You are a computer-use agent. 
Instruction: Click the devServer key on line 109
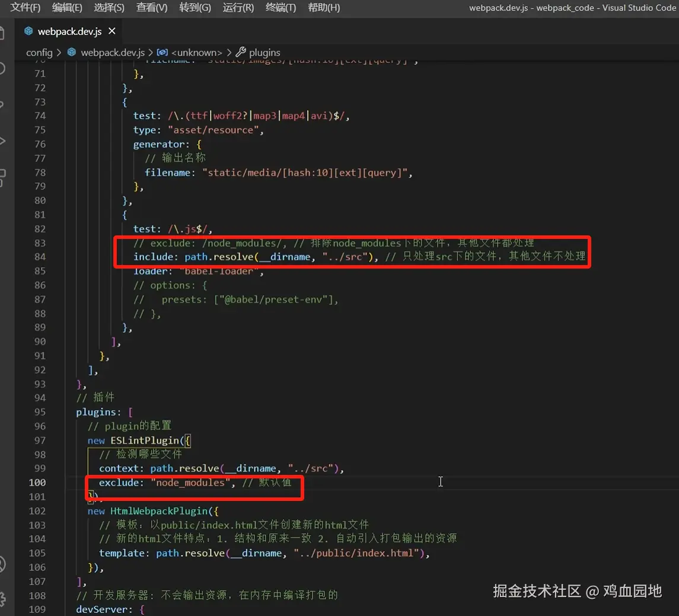101,609
